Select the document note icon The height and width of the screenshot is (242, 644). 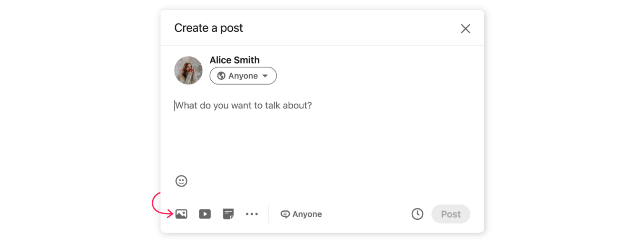coord(228,214)
